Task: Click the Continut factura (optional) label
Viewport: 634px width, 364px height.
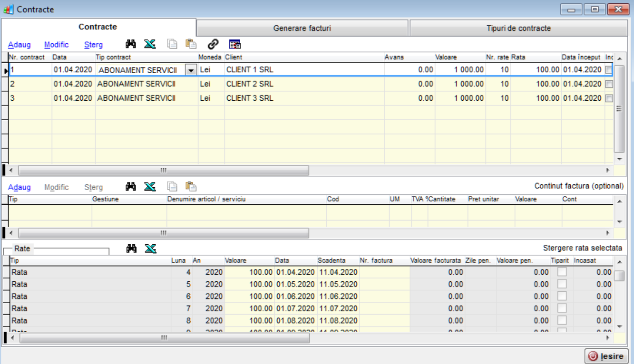Action: (579, 186)
